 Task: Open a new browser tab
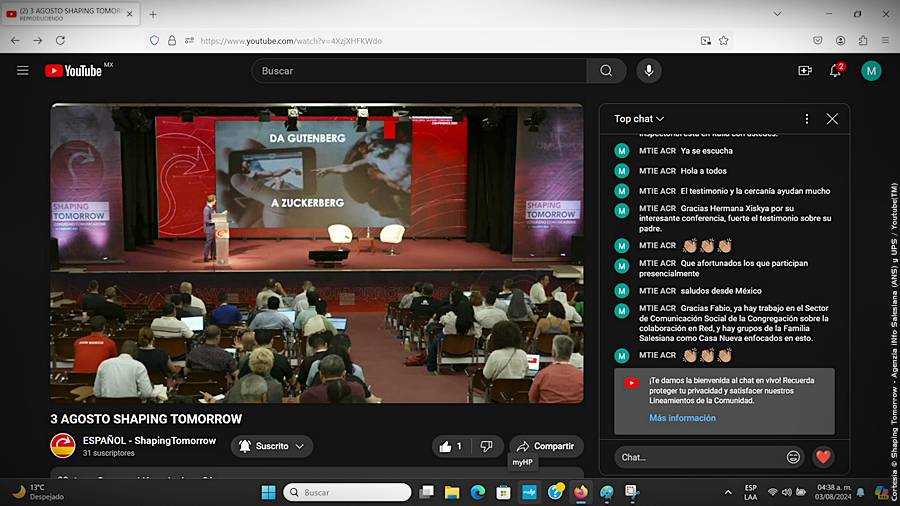coord(153,14)
